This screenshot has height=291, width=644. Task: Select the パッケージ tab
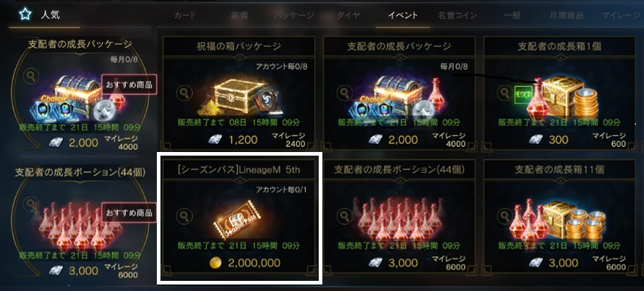pos(294,16)
